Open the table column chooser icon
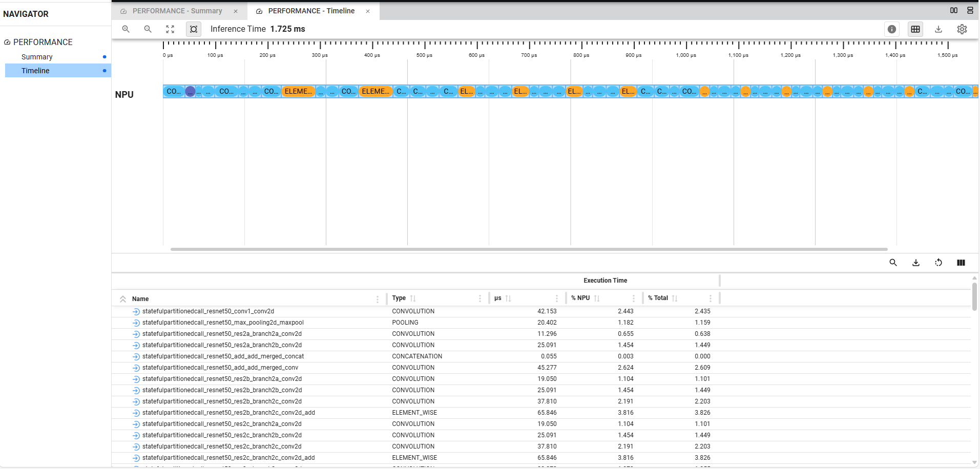 click(x=961, y=263)
